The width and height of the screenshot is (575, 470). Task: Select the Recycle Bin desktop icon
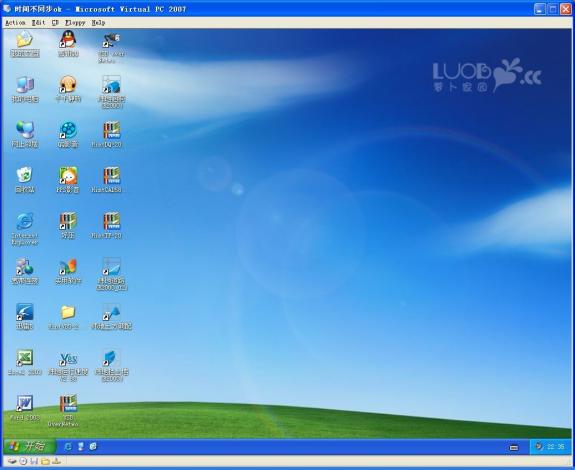pos(25,180)
